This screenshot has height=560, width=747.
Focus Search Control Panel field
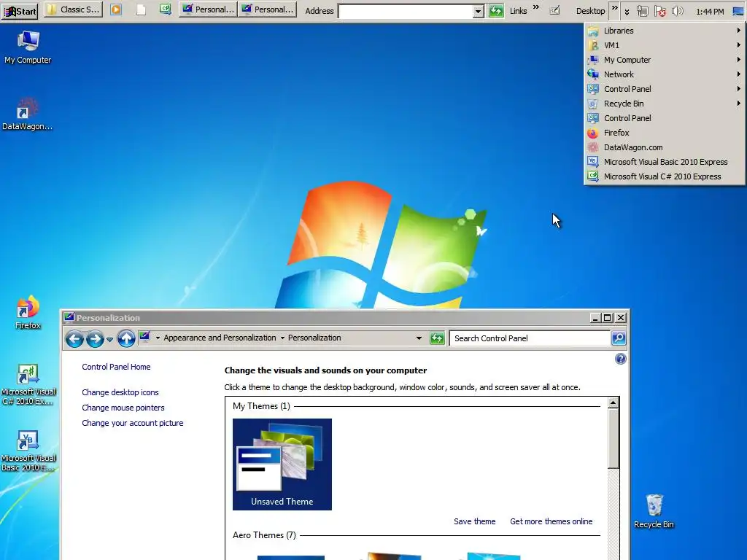coord(530,338)
